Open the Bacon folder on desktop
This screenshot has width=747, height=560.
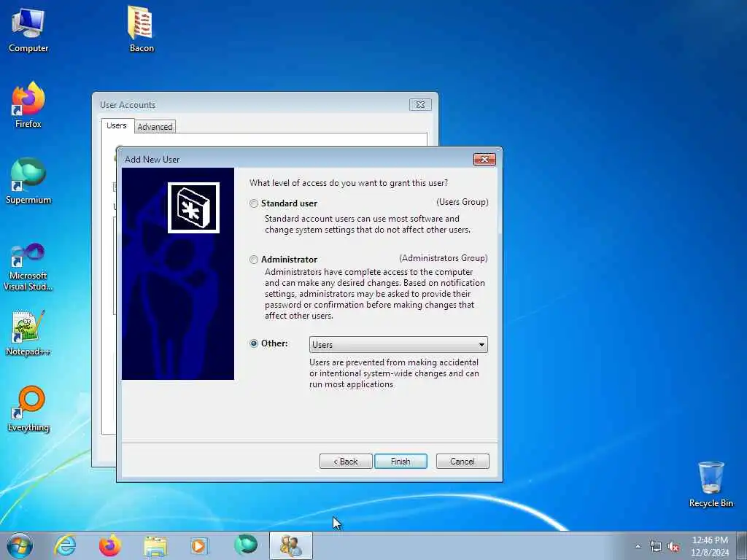coord(142,29)
